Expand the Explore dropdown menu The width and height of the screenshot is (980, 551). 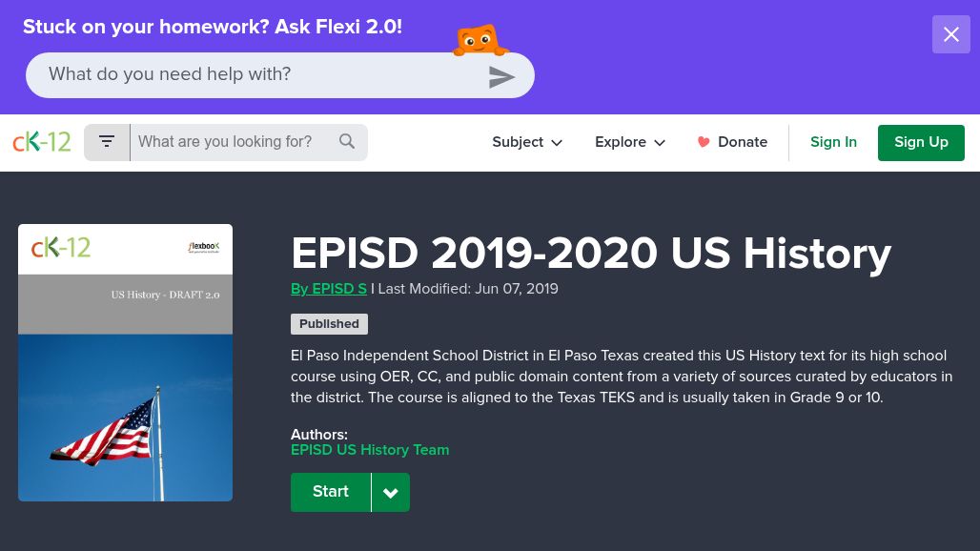point(629,142)
